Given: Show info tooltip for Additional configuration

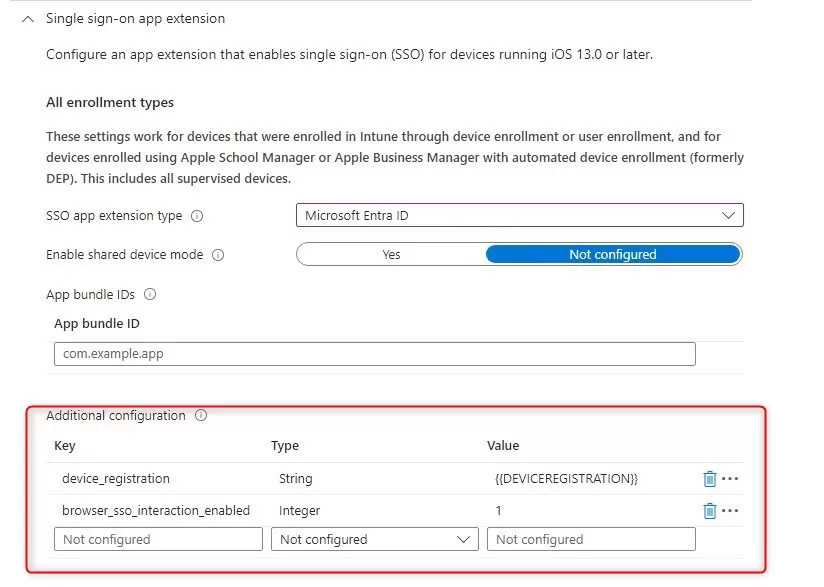Looking at the screenshot, I should coord(201,416).
